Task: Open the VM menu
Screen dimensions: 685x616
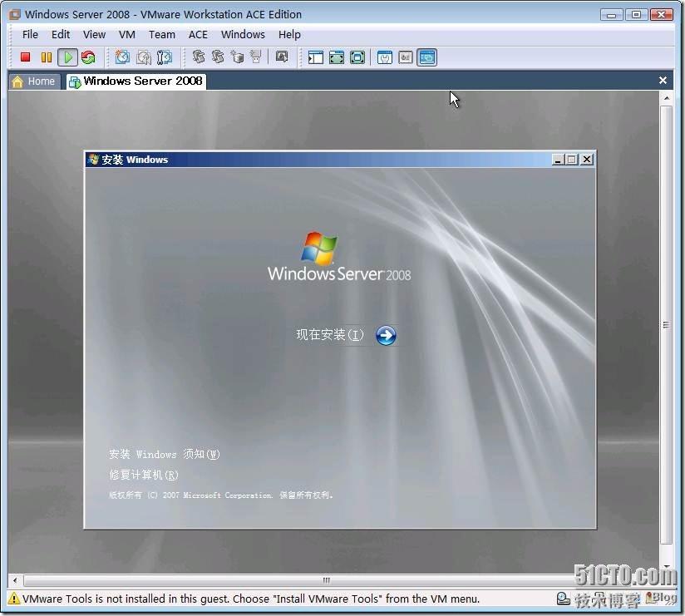Action: [127, 35]
